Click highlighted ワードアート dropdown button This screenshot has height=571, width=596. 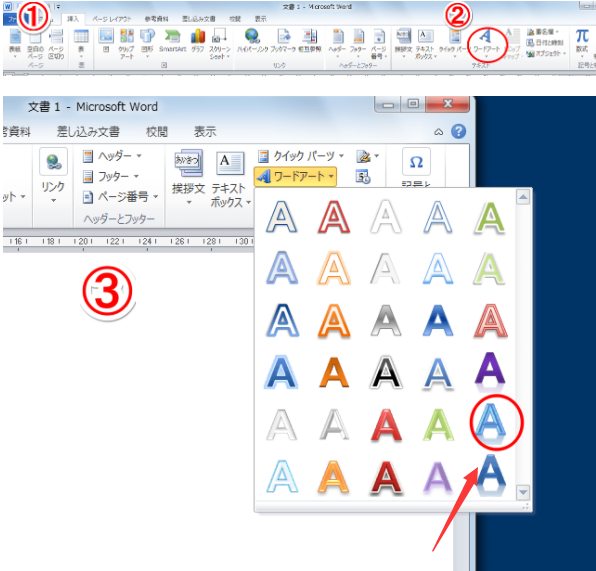click(295, 176)
